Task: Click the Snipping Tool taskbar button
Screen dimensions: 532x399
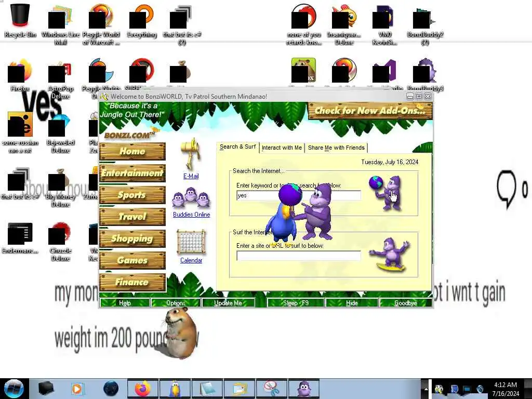Action: (x=271, y=389)
